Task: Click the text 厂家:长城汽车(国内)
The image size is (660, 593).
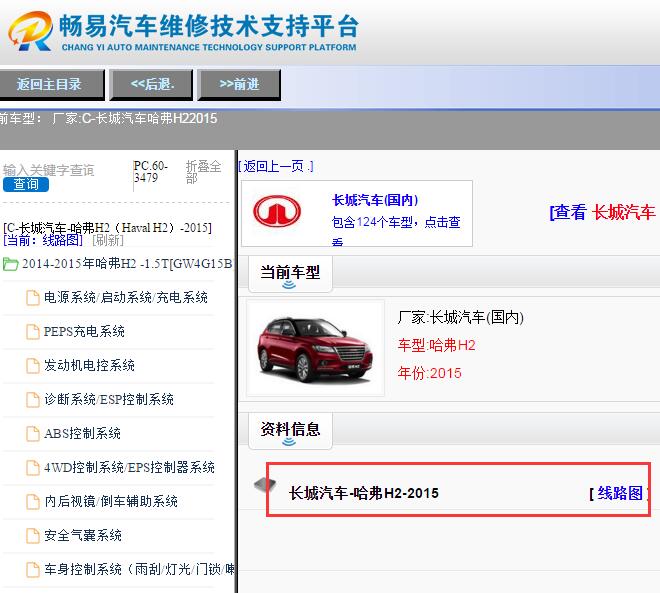Action: pos(460,317)
